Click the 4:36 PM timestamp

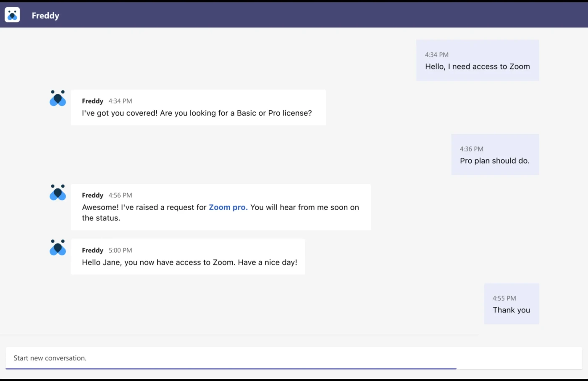tap(471, 149)
